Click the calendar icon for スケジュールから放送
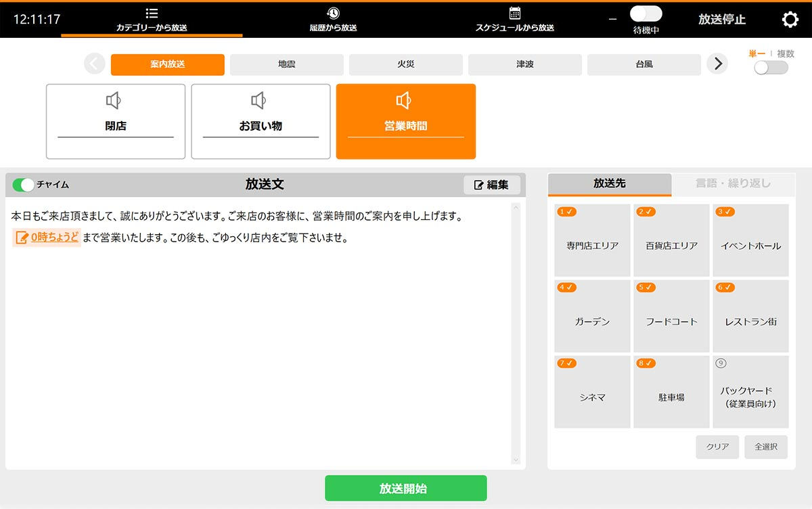Screen dimensions: 812x509 coord(514,14)
